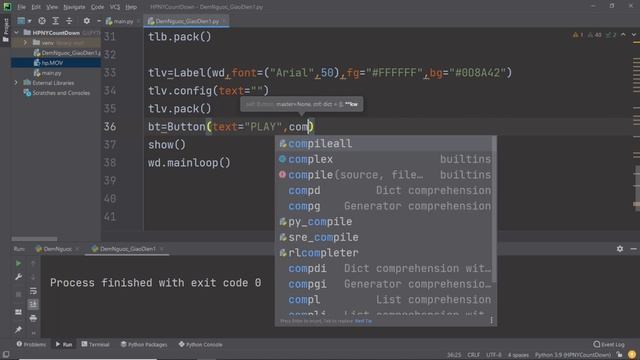
Task: Toggle the Project sidebar tool window
Action: 5,30
